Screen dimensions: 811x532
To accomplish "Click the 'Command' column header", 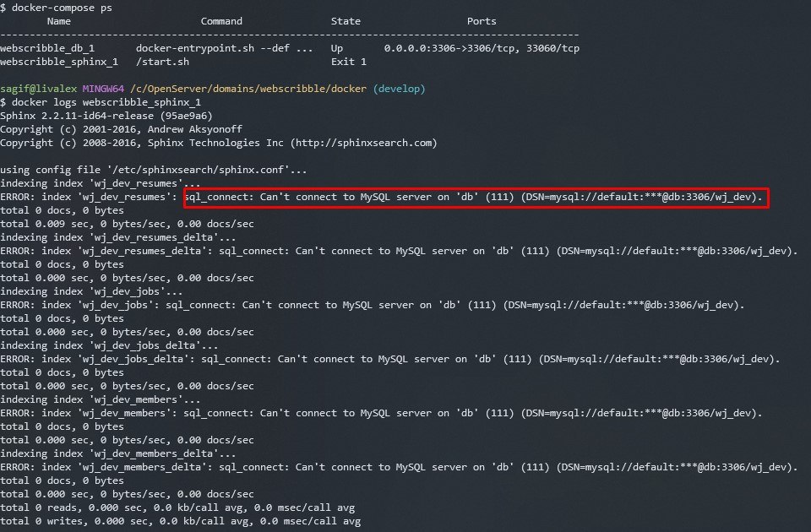I will point(221,21).
